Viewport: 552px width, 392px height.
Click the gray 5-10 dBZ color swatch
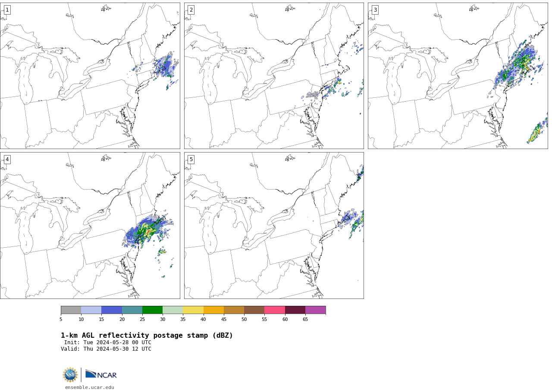[x=71, y=310]
